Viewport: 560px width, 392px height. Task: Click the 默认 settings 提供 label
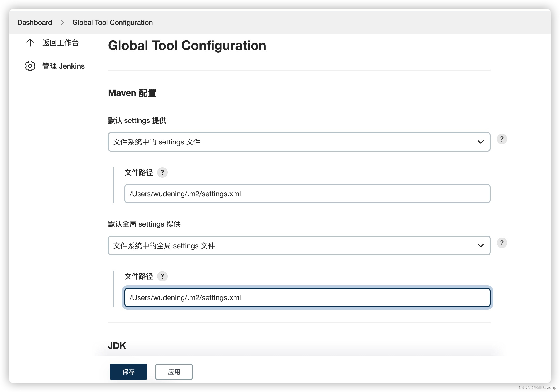pyautogui.click(x=137, y=120)
